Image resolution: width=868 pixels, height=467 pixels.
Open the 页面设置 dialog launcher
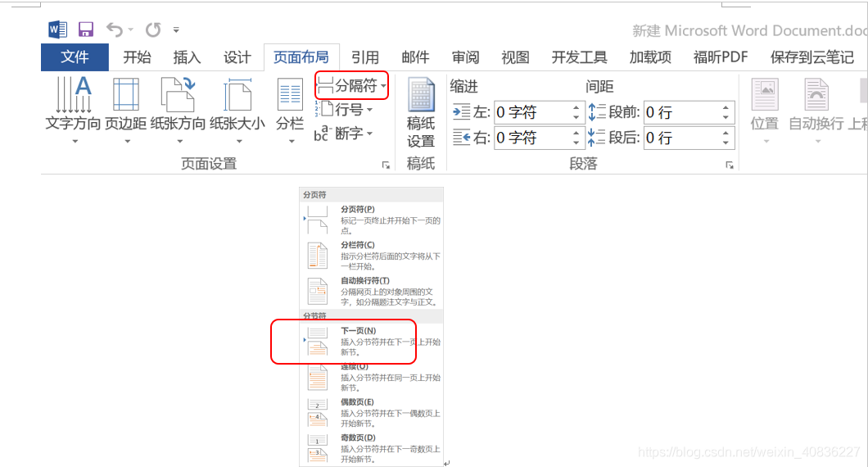[386, 165]
